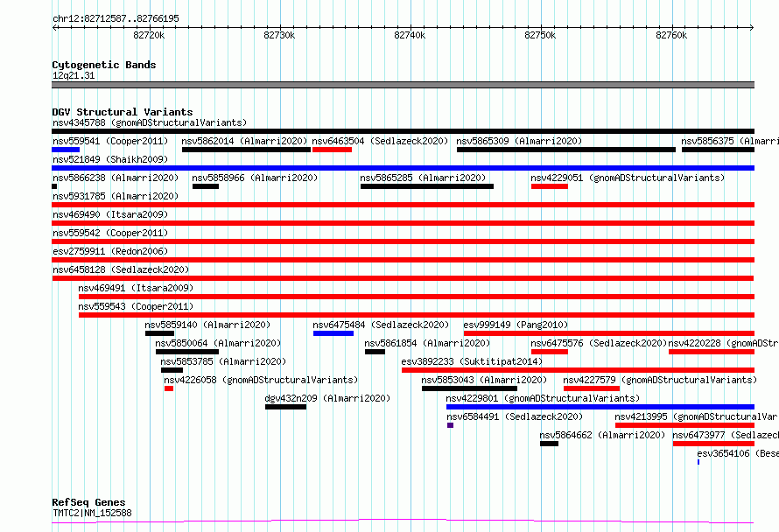Click the small red nsv4226058 bar

tap(169, 388)
